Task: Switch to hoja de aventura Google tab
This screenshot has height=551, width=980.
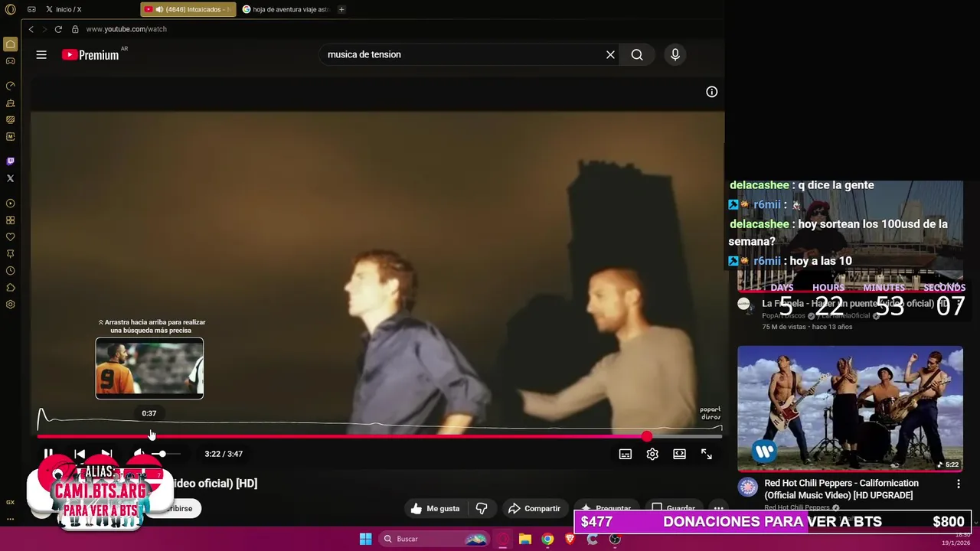Action: point(286,9)
